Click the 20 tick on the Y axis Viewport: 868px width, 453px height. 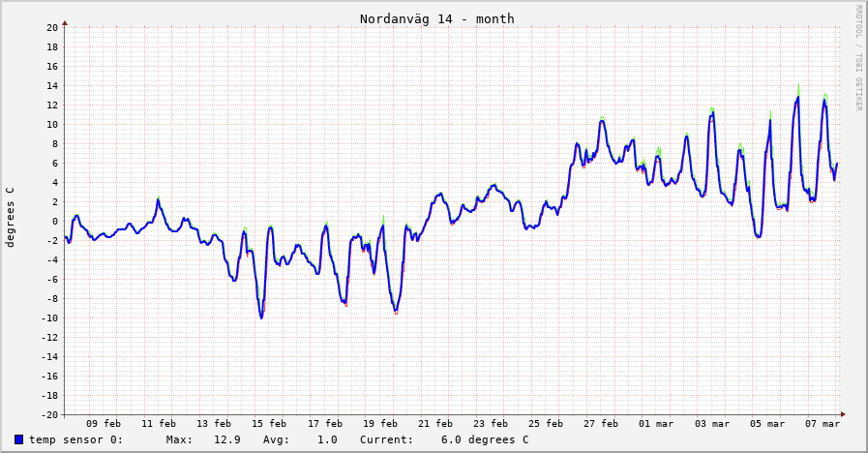tap(52, 27)
